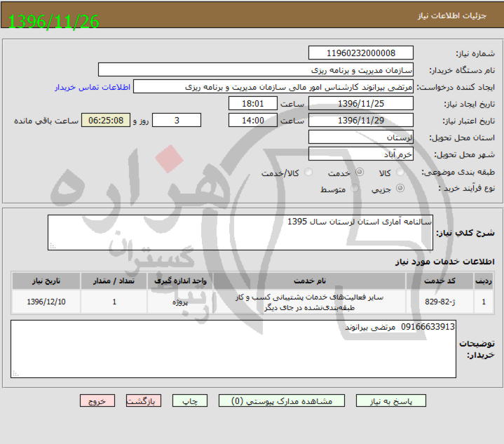The width and height of the screenshot is (504, 444).
Task: Click need date cell 1396/12/10
Action: [46, 302]
